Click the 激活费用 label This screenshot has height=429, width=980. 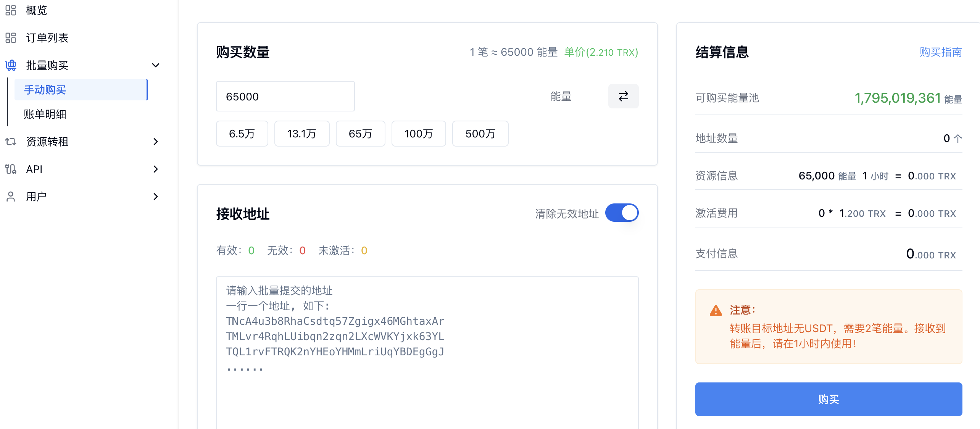(717, 213)
